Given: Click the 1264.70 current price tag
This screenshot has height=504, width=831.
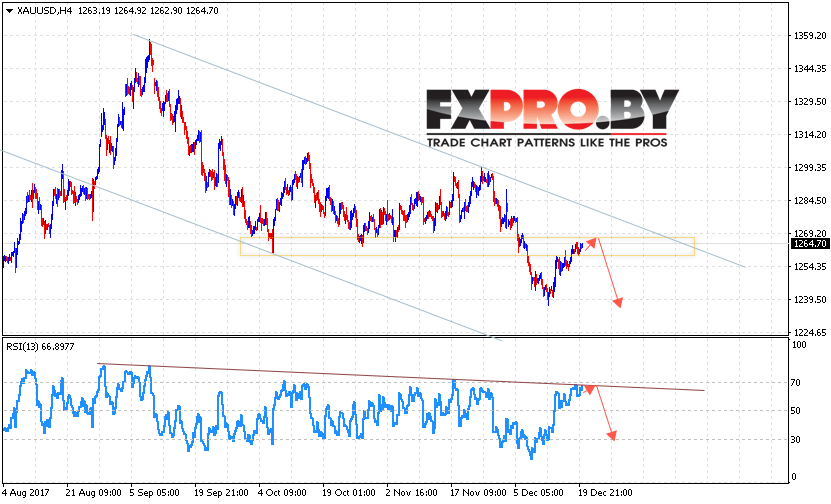Looking at the screenshot, I should (809, 244).
